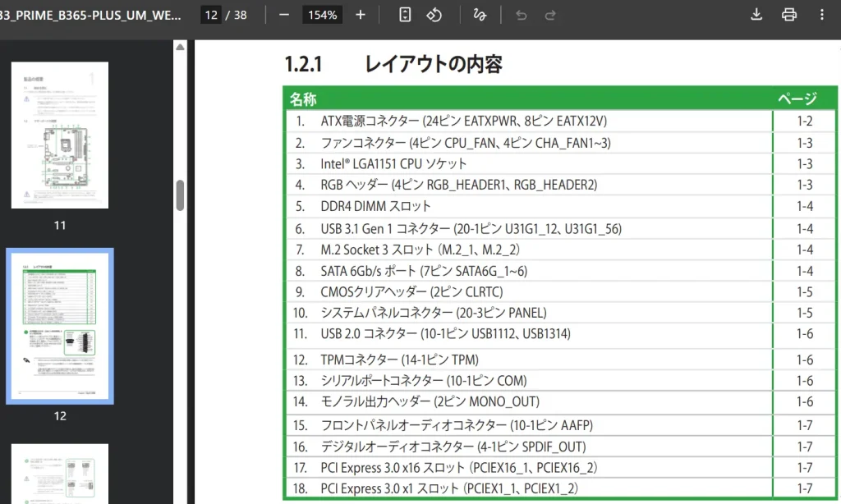Click the CMOSクリアヘッダー row text
The image size is (841, 504).
[411, 292]
